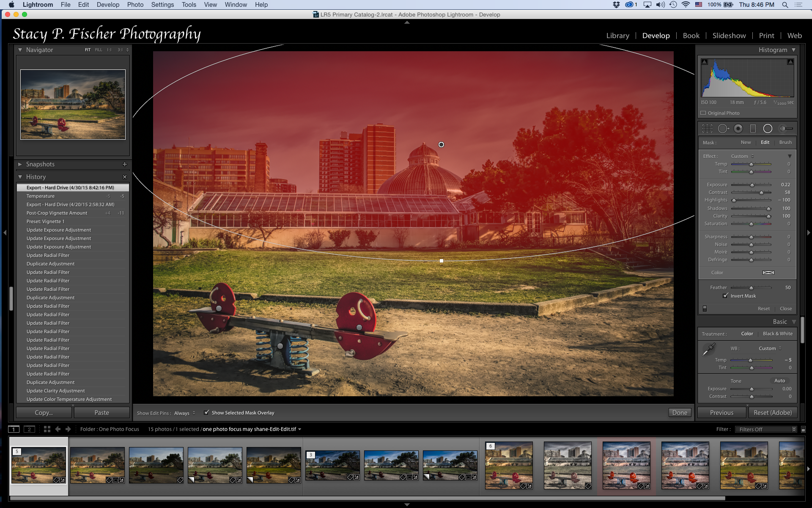Pick the White Balance Selector eyedropper
The width and height of the screenshot is (812, 508).
pyautogui.click(x=708, y=350)
